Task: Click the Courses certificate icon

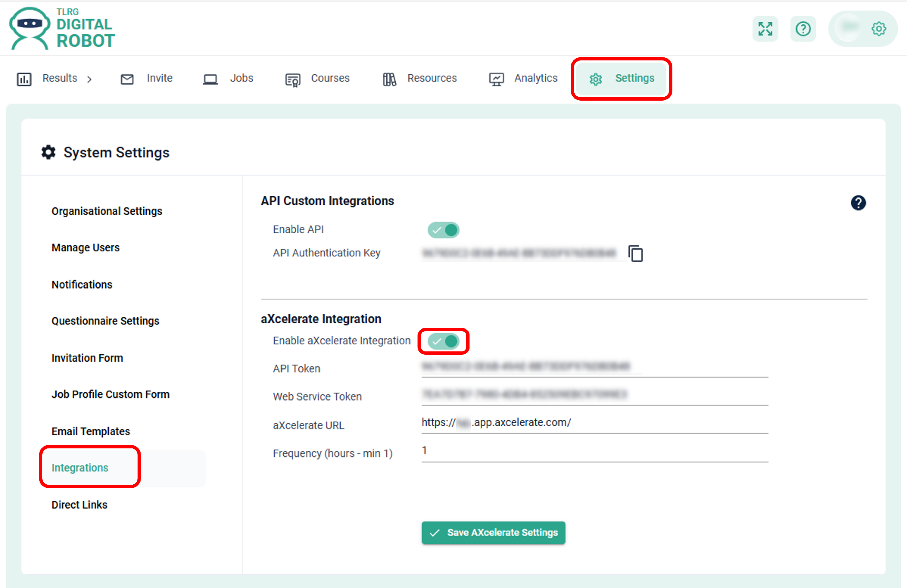Action: pos(293,80)
